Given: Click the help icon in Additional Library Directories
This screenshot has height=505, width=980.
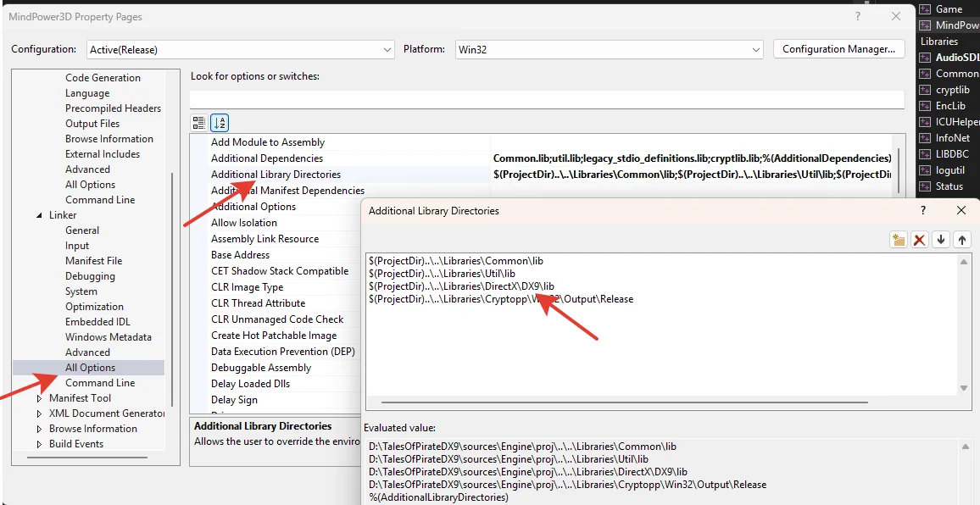Looking at the screenshot, I should [923, 210].
